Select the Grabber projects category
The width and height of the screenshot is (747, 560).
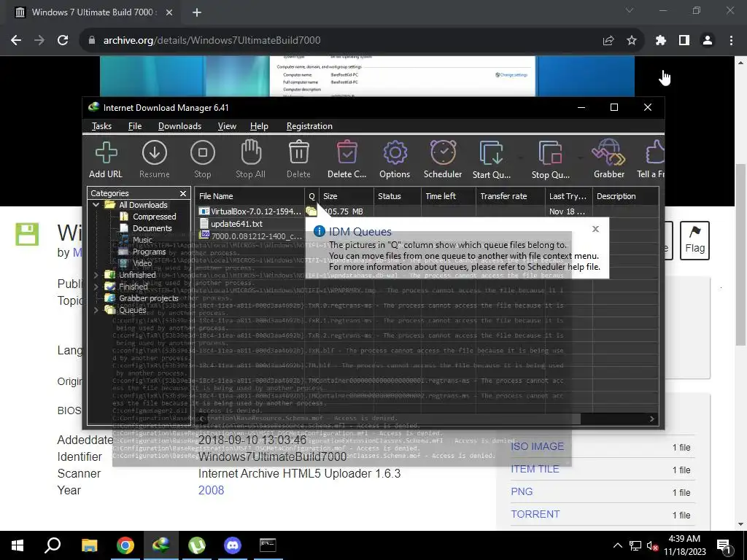[142, 298]
